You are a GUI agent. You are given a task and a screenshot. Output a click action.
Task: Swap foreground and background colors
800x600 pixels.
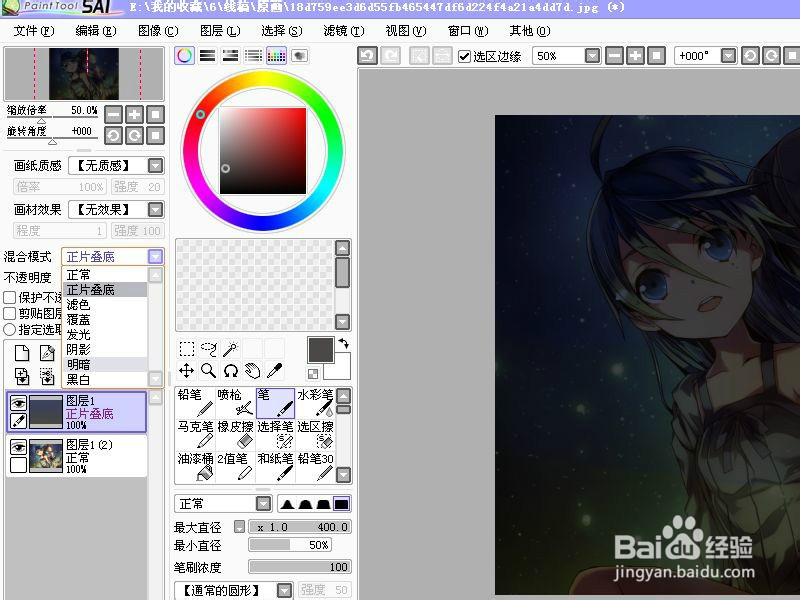[344, 343]
